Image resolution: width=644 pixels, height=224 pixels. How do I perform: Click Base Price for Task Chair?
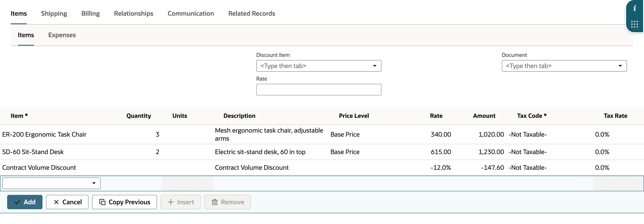345,135
